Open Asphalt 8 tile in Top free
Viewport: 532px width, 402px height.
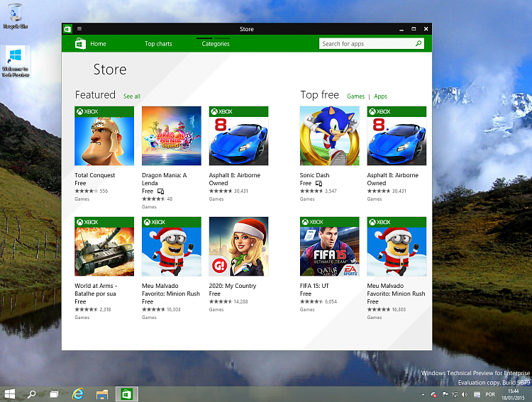tap(397, 135)
